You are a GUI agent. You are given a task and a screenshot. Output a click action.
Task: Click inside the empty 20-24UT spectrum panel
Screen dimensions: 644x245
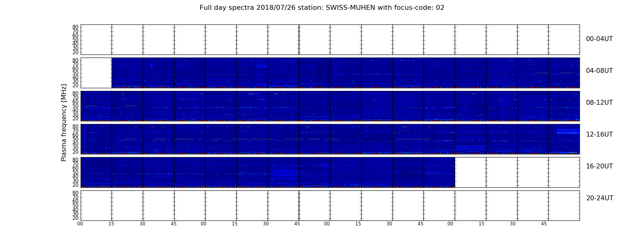(330, 205)
